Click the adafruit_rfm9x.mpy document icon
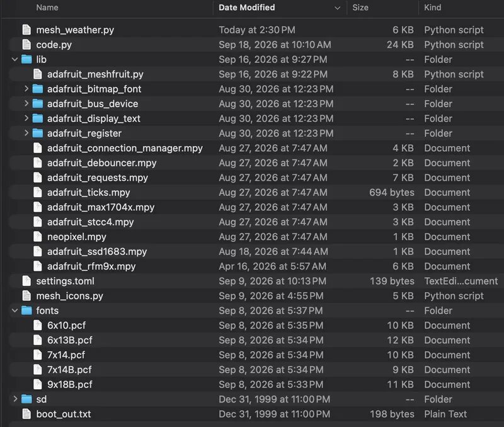The height and width of the screenshot is (427, 504). [x=38, y=266]
